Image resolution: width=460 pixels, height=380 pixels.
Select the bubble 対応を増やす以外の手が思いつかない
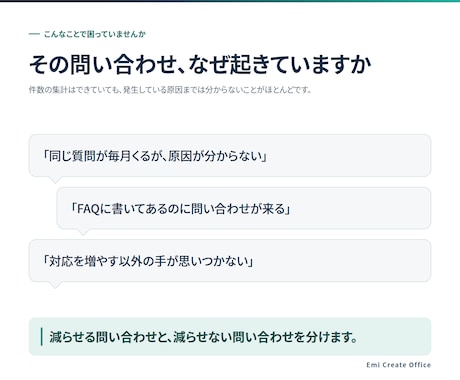click(230, 261)
